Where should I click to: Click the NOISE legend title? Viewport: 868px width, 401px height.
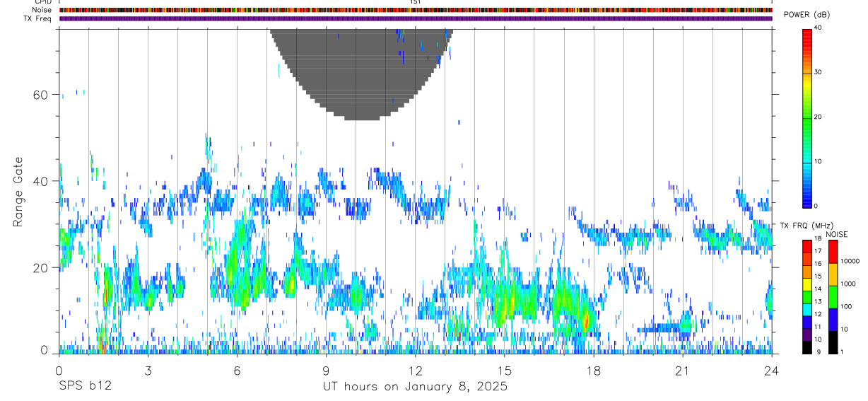837,234
